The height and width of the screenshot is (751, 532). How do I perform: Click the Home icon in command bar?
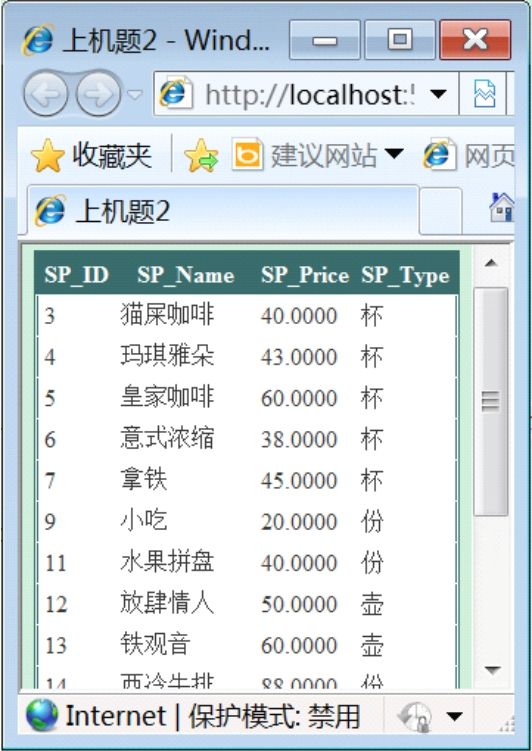[501, 207]
